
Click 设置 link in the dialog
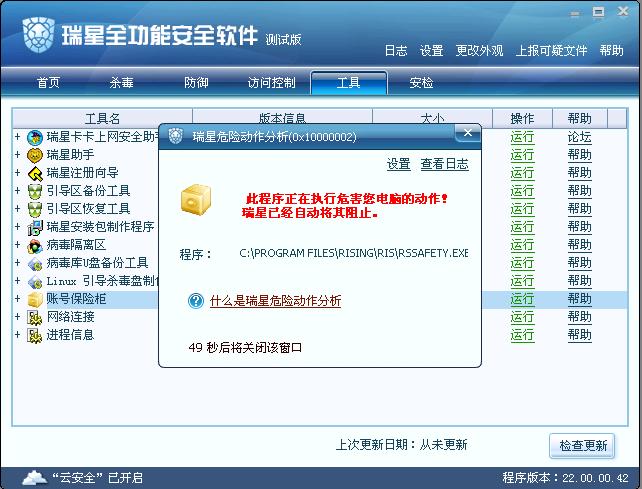pos(399,164)
